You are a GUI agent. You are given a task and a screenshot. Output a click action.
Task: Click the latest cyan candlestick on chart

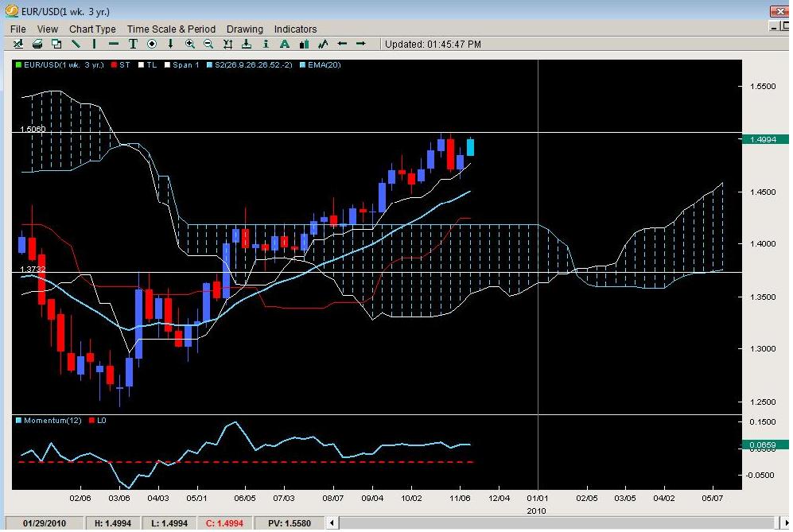click(470, 147)
